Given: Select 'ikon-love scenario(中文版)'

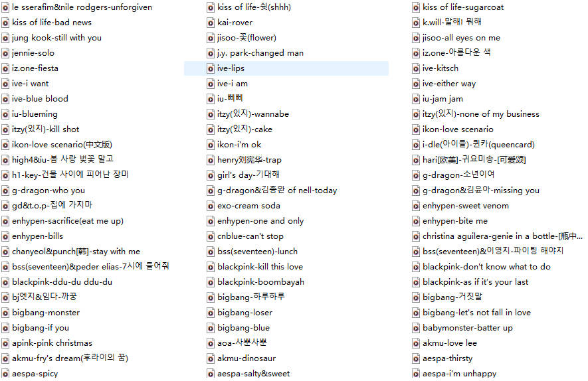Looking at the screenshot, I should [62, 145].
